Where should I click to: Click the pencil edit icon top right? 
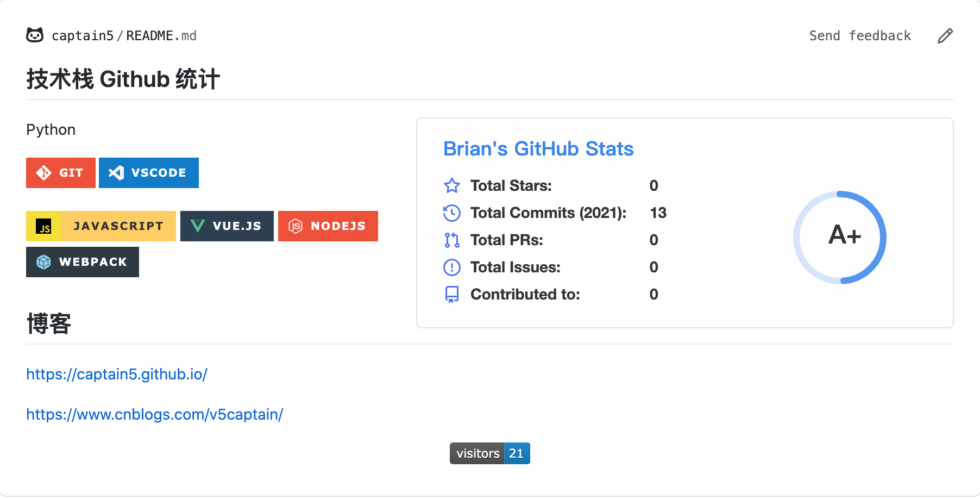pos(945,35)
